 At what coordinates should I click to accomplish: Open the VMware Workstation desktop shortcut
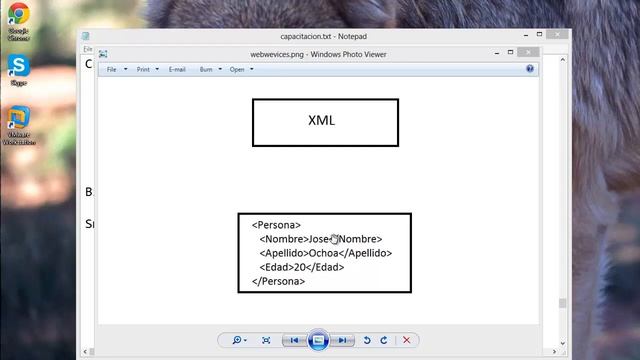tap(19, 125)
